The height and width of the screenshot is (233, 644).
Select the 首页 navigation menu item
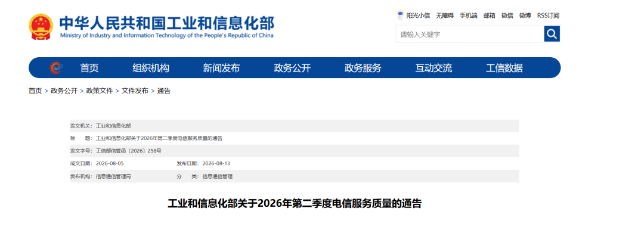click(x=89, y=68)
